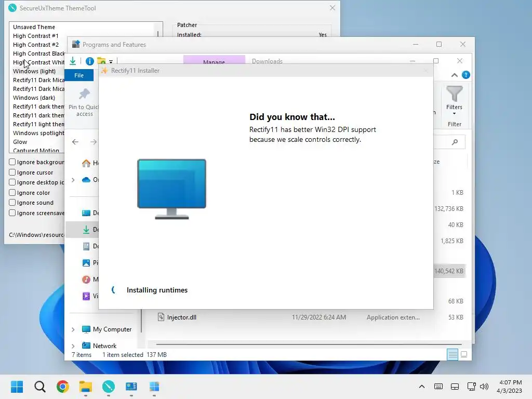
Task: Open File Explorer from taskbar
Action: coord(86,387)
